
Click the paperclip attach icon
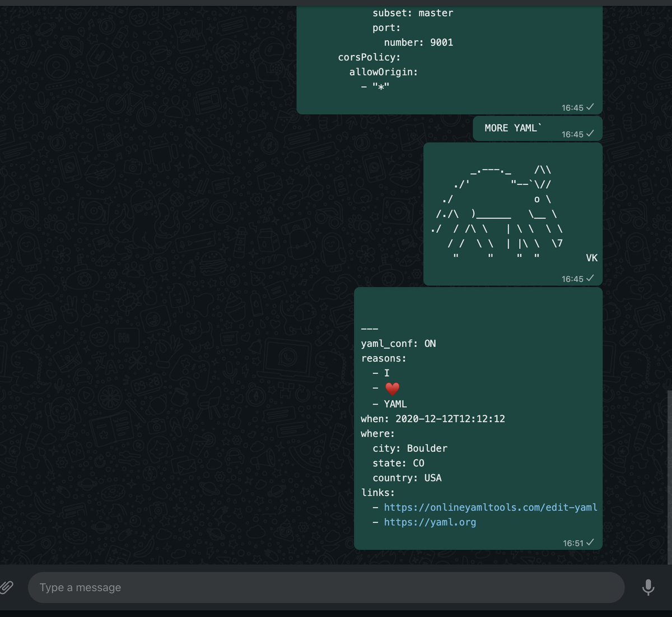(6, 587)
